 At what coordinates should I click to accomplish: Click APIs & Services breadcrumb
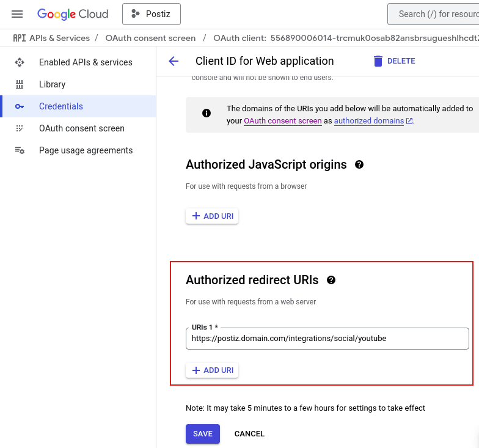[x=59, y=38]
